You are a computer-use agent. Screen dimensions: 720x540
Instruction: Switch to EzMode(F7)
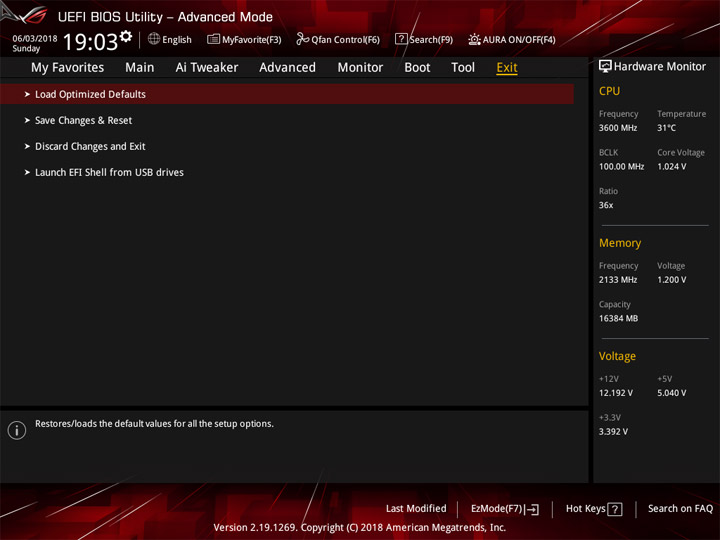pyautogui.click(x=497, y=509)
